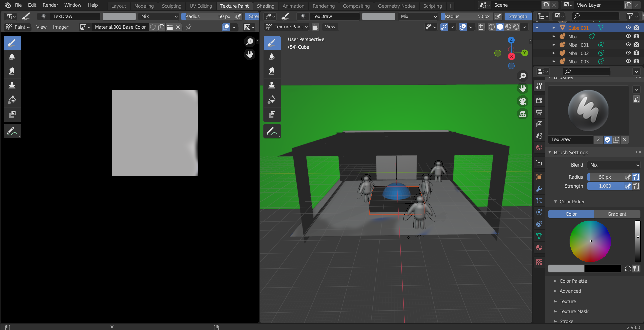Select the Fill tool in image editor toolbar

coord(12,100)
